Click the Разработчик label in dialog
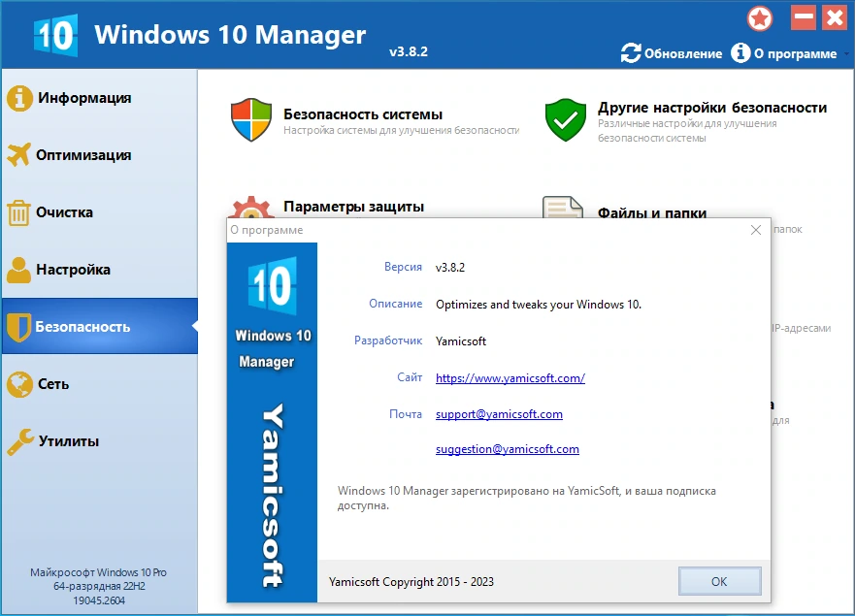The image size is (855, 616). point(388,340)
